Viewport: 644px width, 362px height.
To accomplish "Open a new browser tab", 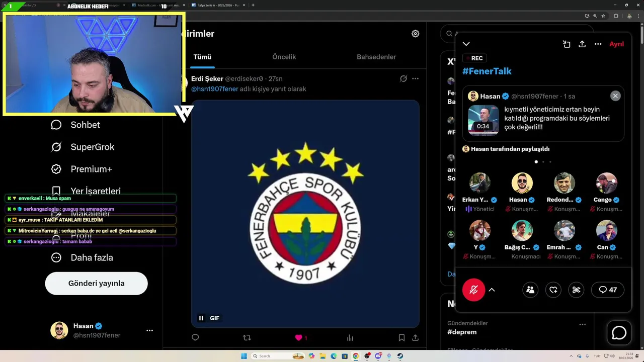I will [253, 5].
